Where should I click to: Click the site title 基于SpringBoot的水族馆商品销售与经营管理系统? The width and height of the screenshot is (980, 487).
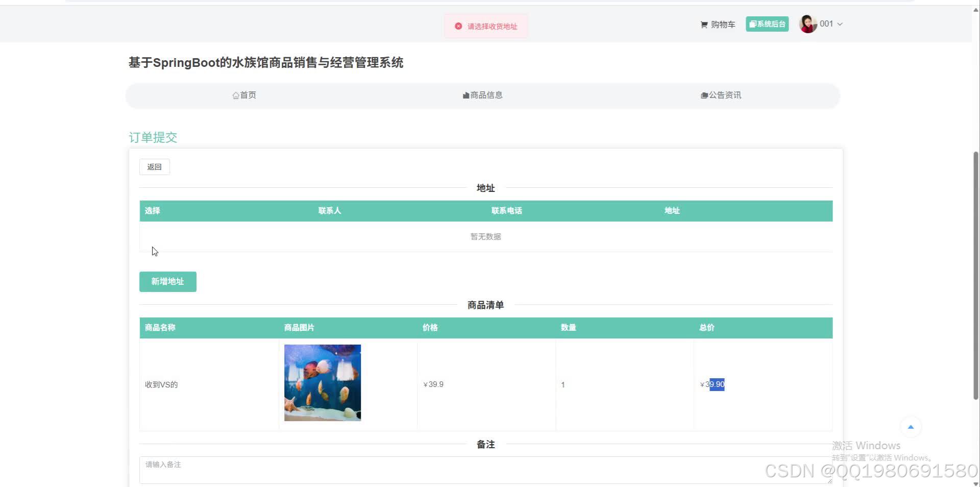[266, 63]
